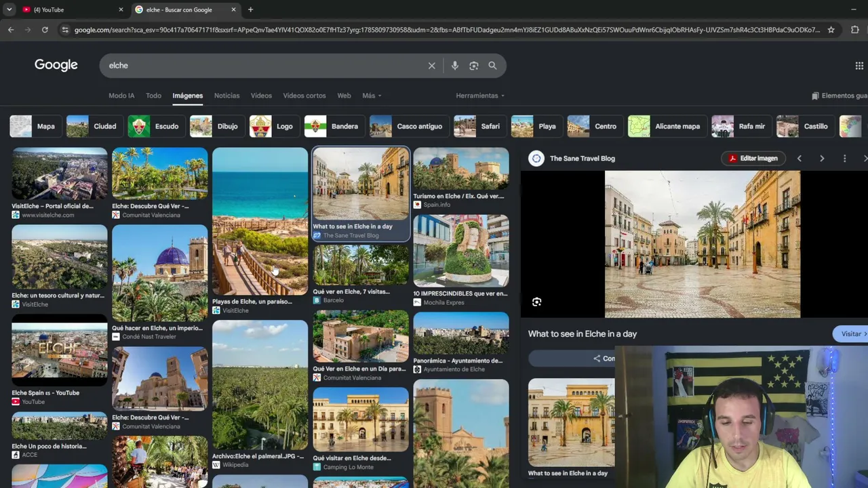
Task: Click the Editar imagen button
Action: point(753,159)
